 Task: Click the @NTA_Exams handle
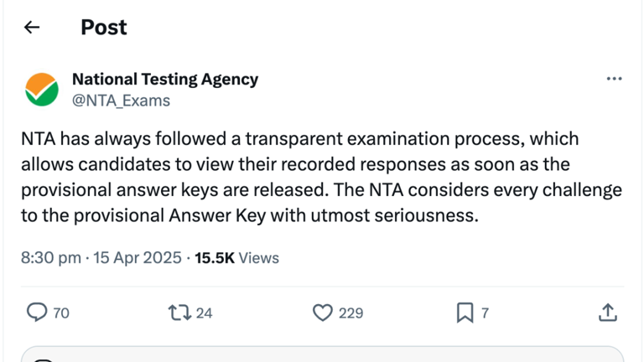point(121,101)
